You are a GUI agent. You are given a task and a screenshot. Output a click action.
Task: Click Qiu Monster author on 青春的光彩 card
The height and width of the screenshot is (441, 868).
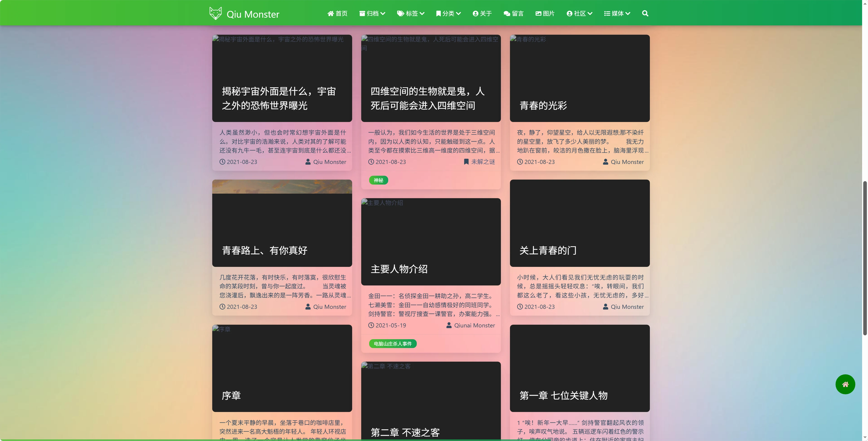pos(627,162)
